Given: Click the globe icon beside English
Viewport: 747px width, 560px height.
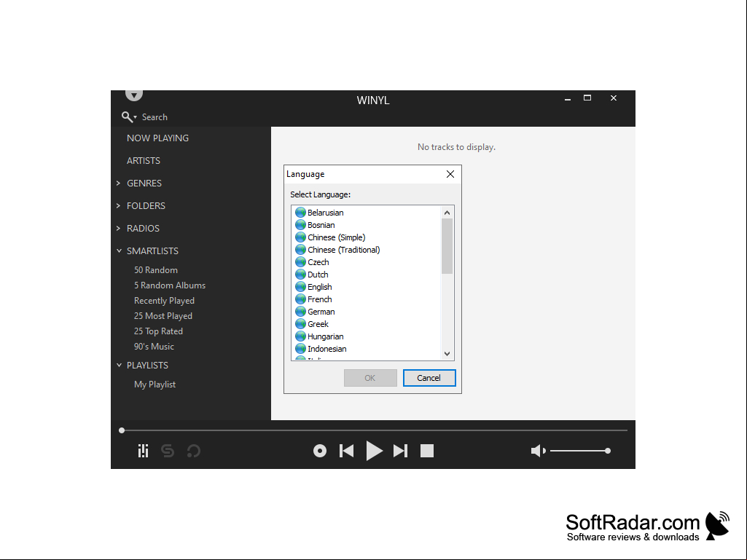Looking at the screenshot, I should tap(300, 287).
